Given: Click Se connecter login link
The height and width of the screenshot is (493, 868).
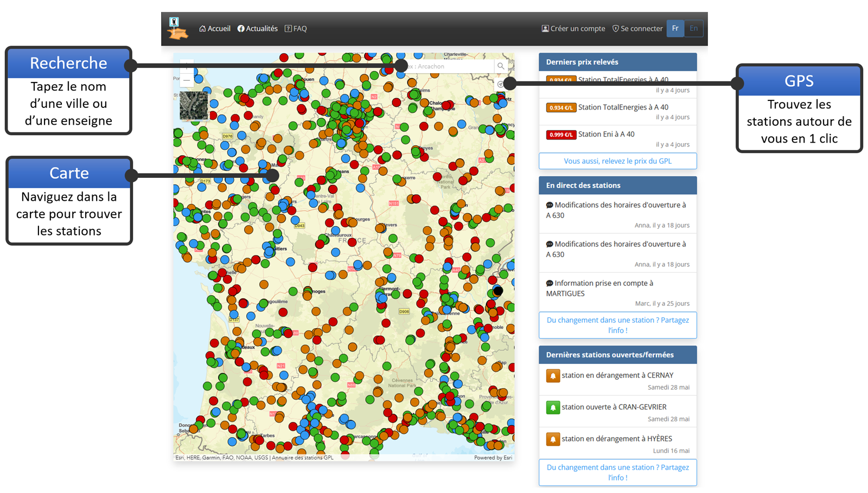Looking at the screenshot, I should point(637,29).
